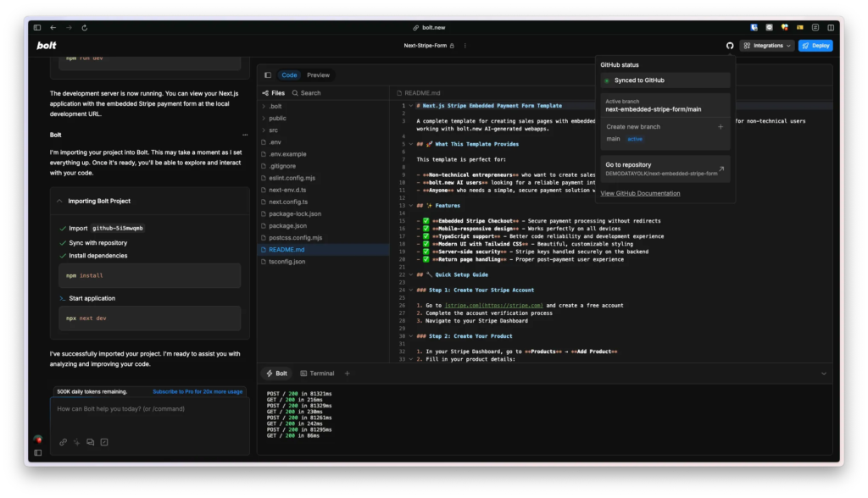The image size is (868, 498).
Task: Select the Bolt terminal tab
Action: click(277, 373)
